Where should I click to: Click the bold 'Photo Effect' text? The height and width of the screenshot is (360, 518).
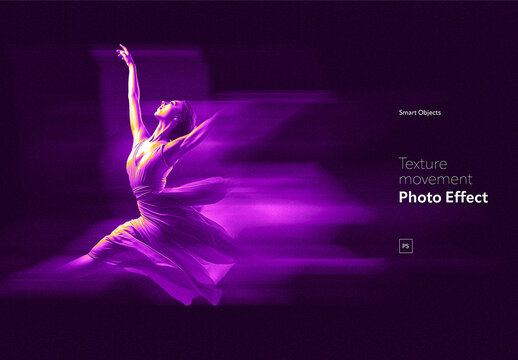click(x=443, y=197)
